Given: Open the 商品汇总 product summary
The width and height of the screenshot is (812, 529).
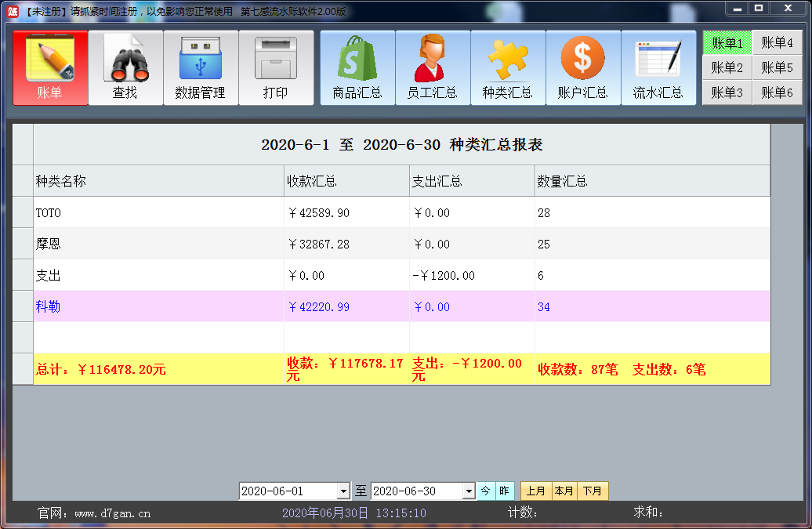Looking at the screenshot, I should pos(357,68).
